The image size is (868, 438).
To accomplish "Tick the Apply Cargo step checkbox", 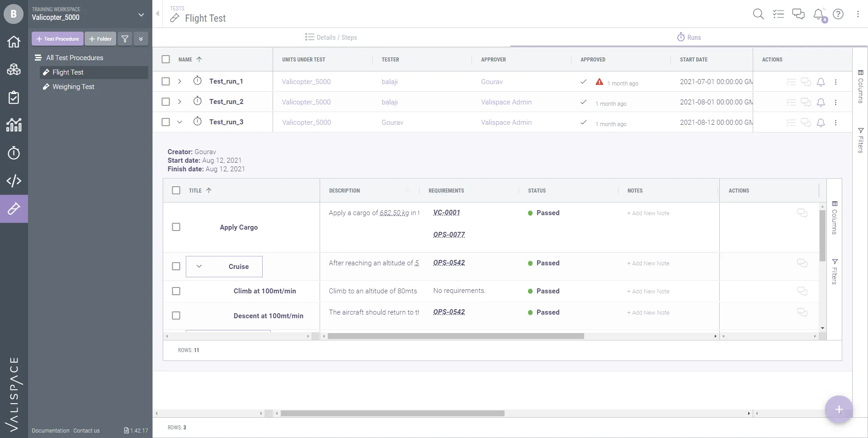I will (x=176, y=227).
